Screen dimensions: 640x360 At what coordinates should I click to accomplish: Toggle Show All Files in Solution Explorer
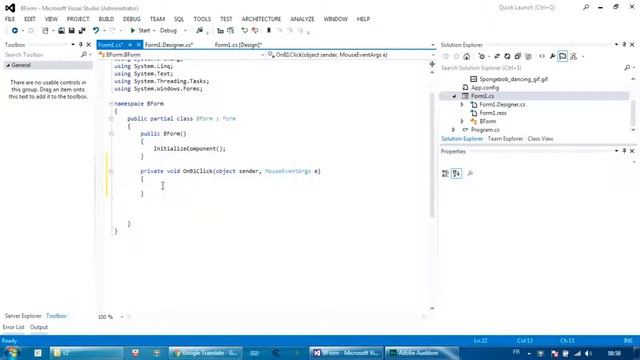tap(528, 56)
